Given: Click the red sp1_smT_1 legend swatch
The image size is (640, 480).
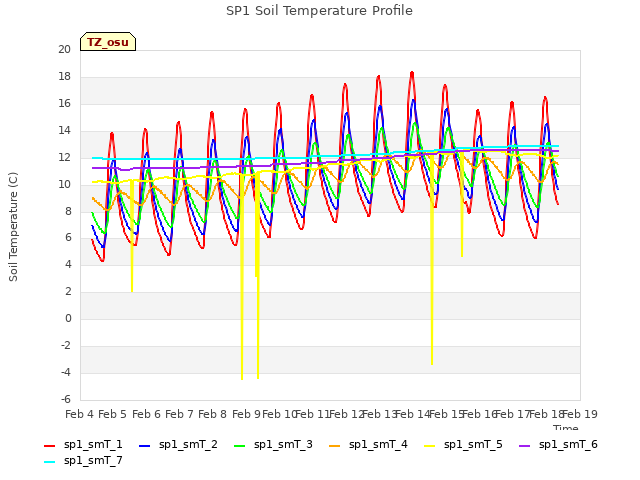Looking at the screenshot, I should (49, 446).
